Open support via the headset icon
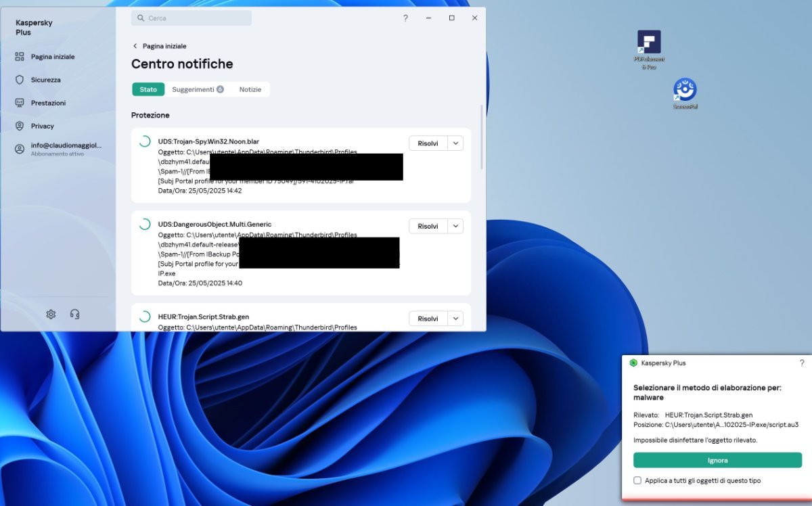 click(75, 314)
